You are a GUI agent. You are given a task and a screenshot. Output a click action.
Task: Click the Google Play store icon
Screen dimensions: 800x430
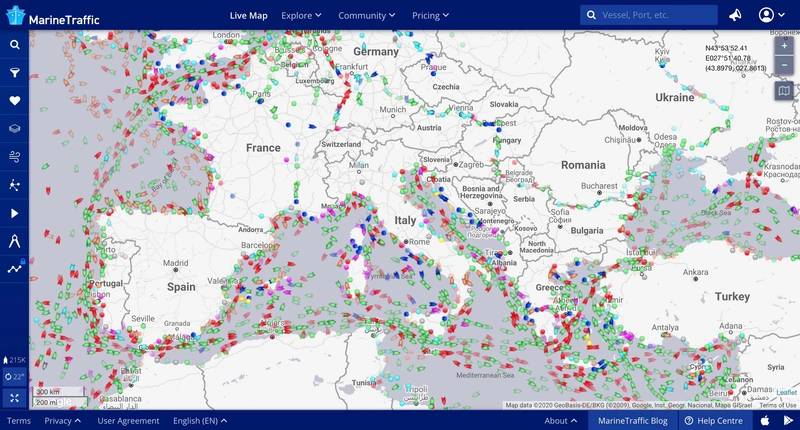point(786,421)
